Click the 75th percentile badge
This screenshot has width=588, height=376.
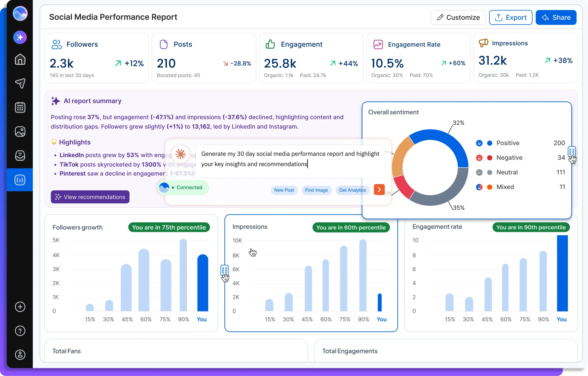coord(169,227)
